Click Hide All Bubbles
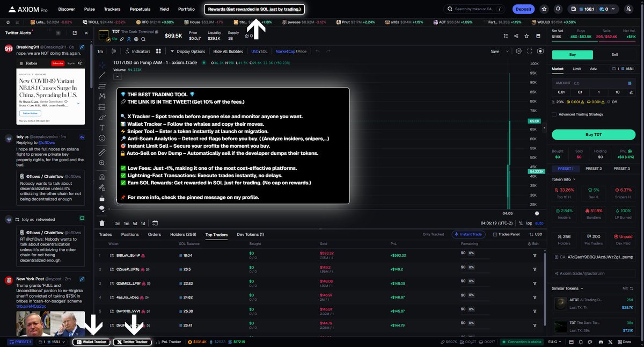Image resolution: width=644 pixels, height=347 pixels. click(228, 51)
